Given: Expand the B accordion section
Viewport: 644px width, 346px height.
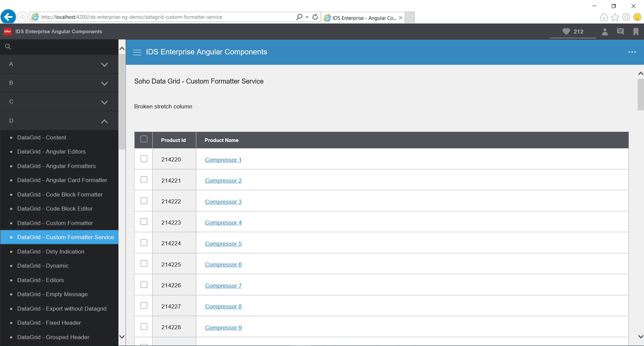Looking at the screenshot, I should tap(59, 83).
